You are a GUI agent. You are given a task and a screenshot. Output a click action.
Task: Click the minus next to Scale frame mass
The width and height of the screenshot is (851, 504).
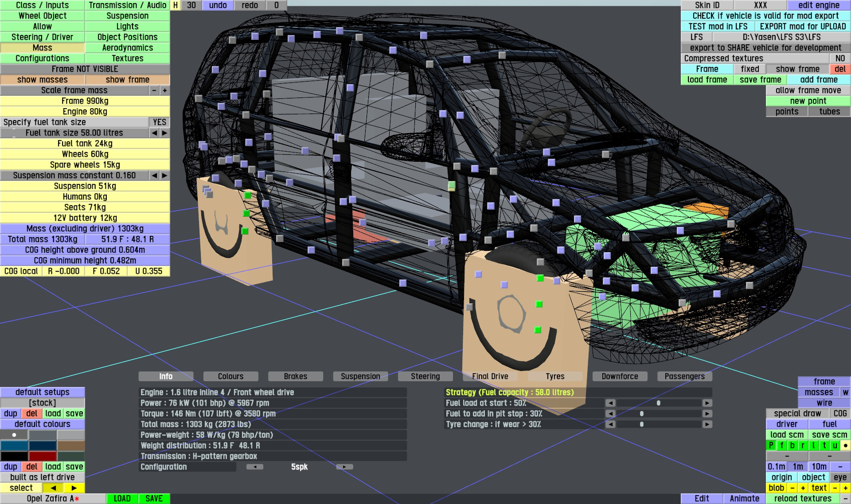point(154,90)
